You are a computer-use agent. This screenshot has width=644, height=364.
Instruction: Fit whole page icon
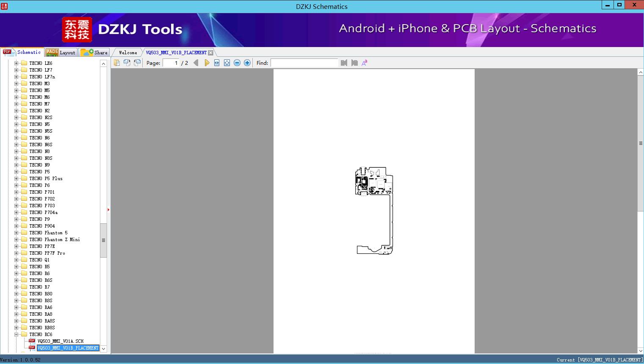coord(227,63)
